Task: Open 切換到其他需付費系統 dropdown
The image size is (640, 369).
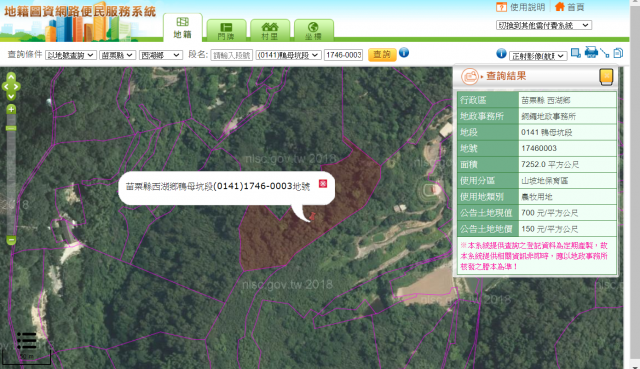Action: pyautogui.click(x=544, y=25)
